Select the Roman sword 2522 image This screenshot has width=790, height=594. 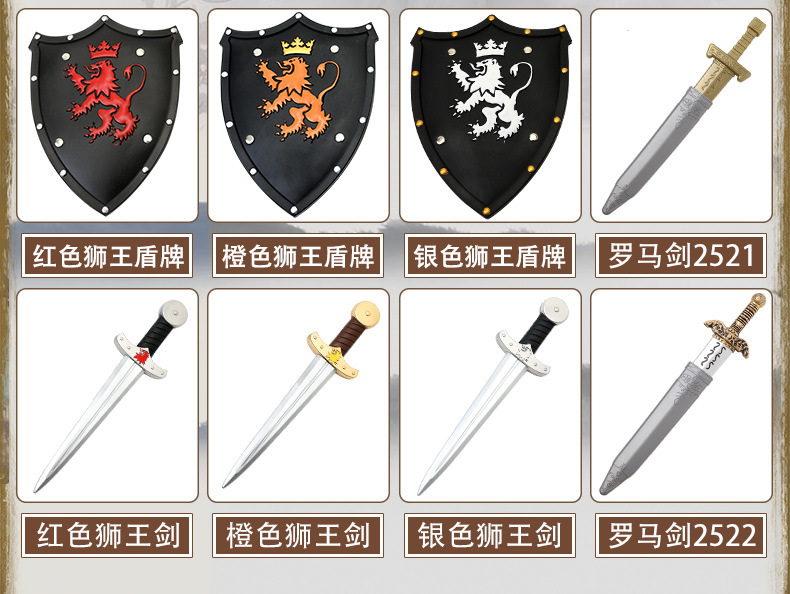tap(681, 395)
